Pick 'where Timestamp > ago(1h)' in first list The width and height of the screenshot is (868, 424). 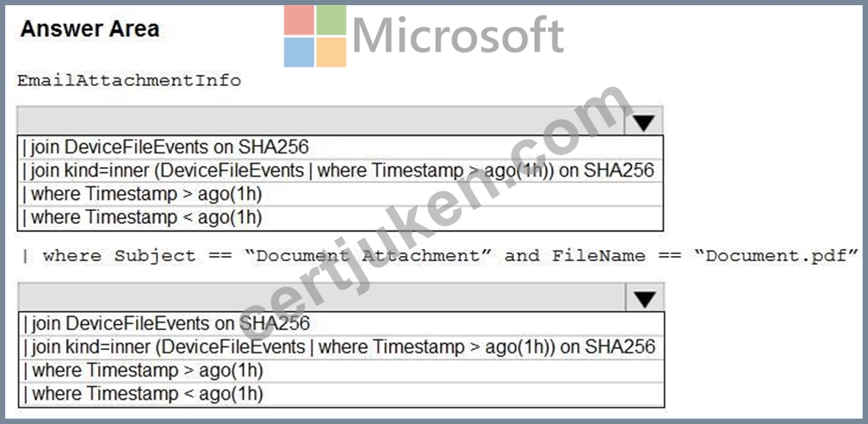point(340,194)
